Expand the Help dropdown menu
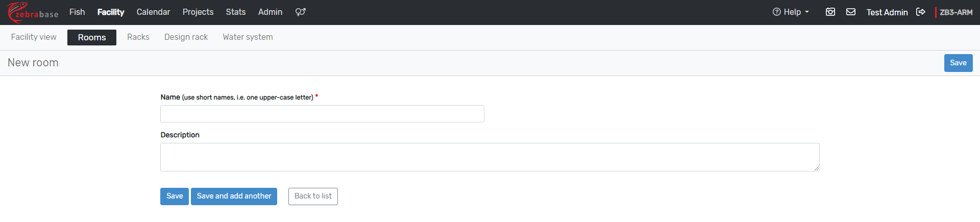 791,12
